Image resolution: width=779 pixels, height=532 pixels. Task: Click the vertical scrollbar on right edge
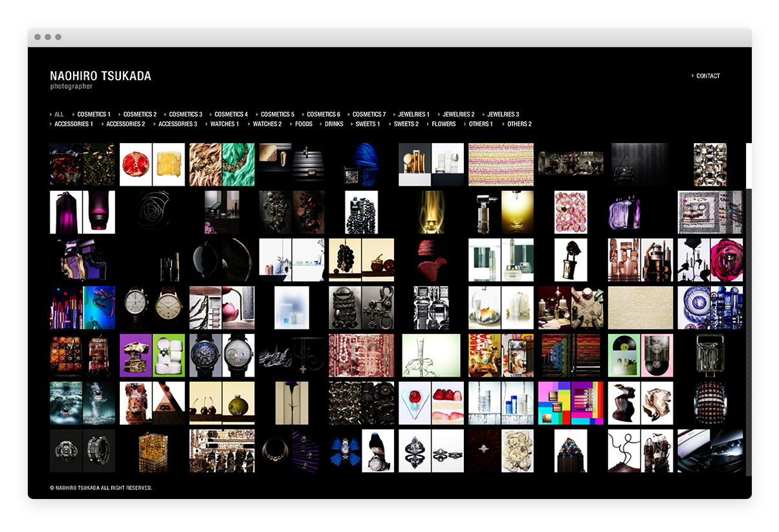(749, 324)
